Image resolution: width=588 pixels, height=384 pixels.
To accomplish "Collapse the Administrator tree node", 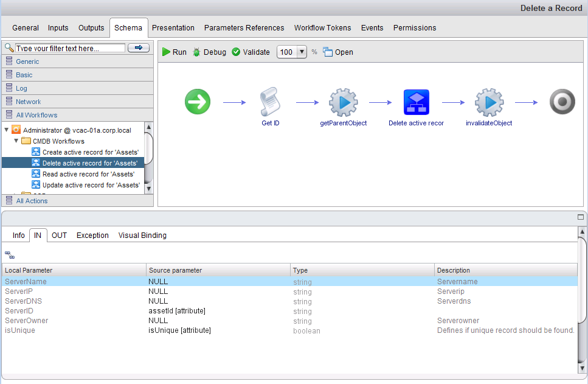I will coord(6,130).
